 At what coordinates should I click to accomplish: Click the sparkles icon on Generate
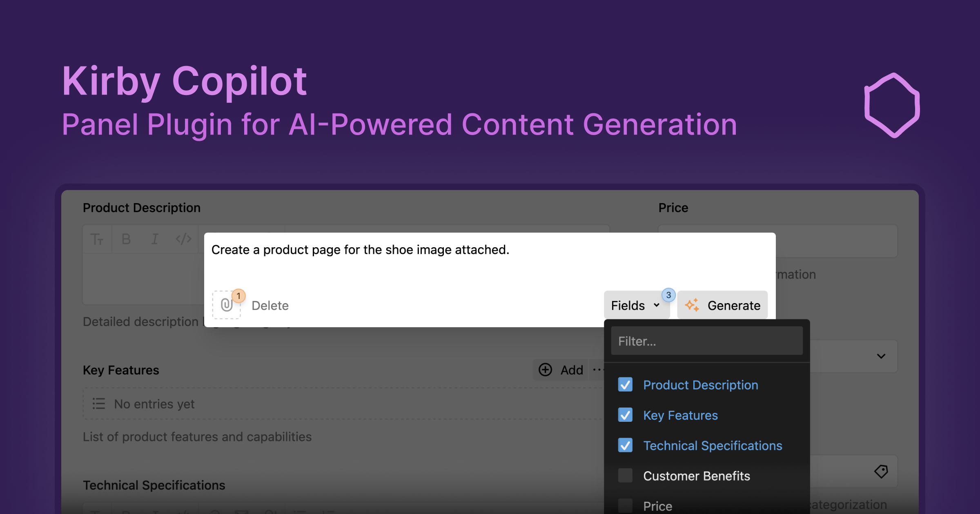692,305
